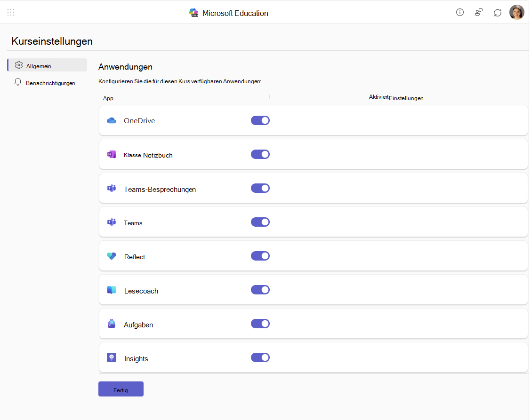Click the Teams row app icon
The height and width of the screenshot is (420, 531).
[x=112, y=222]
